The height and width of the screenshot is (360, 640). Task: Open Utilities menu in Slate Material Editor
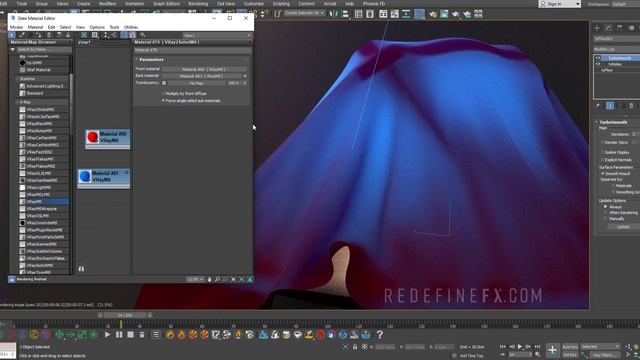point(131,27)
